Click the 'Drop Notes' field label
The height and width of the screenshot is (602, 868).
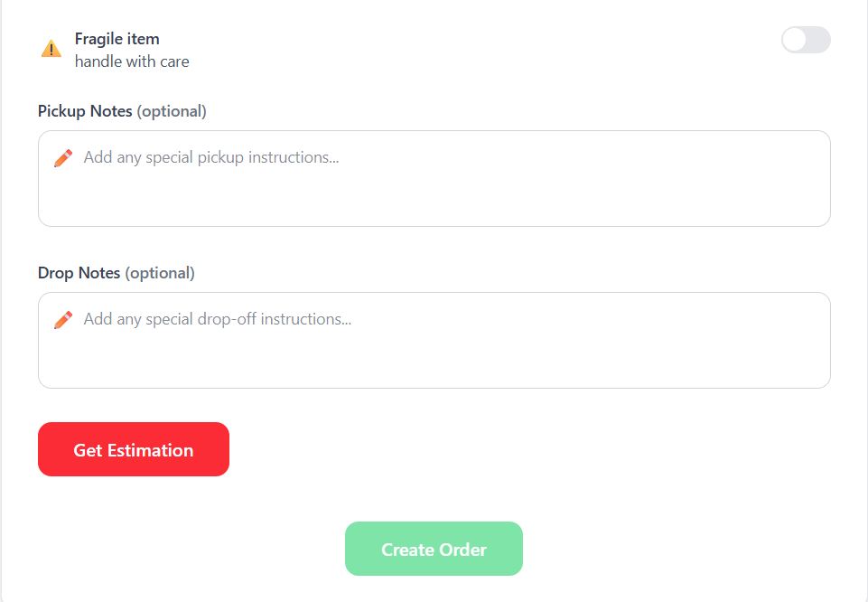pyautogui.click(x=79, y=273)
